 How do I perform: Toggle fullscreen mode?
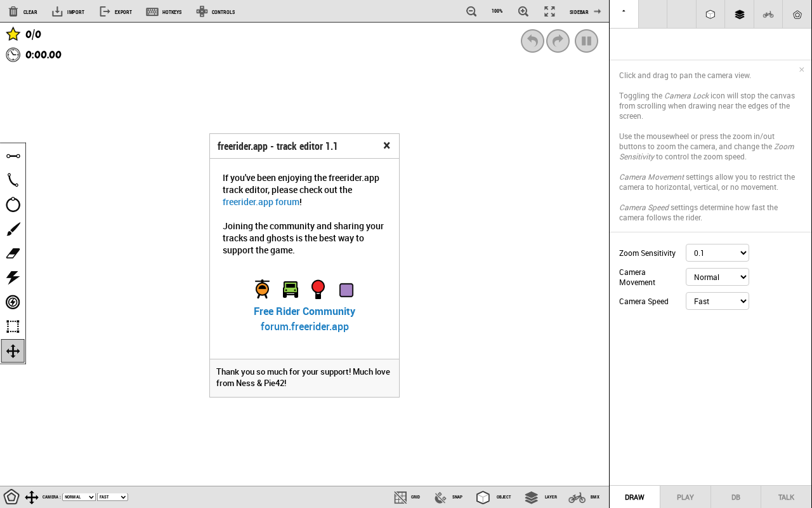point(549,11)
